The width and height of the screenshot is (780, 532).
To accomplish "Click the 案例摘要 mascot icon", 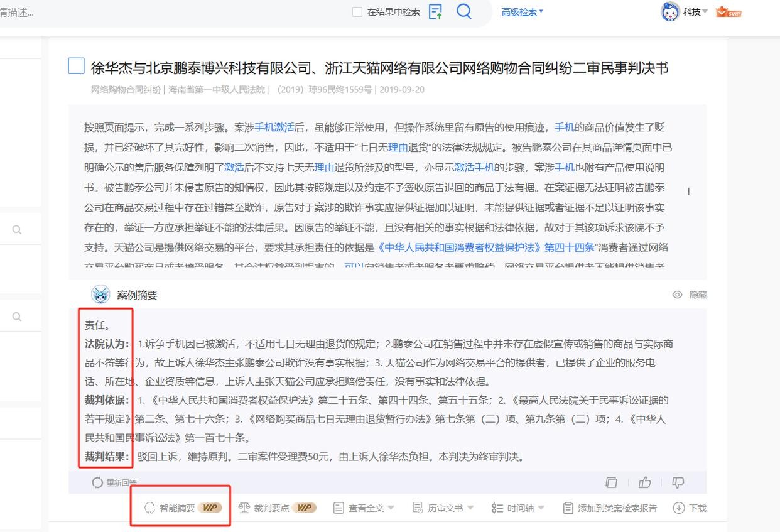I will coord(100,295).
